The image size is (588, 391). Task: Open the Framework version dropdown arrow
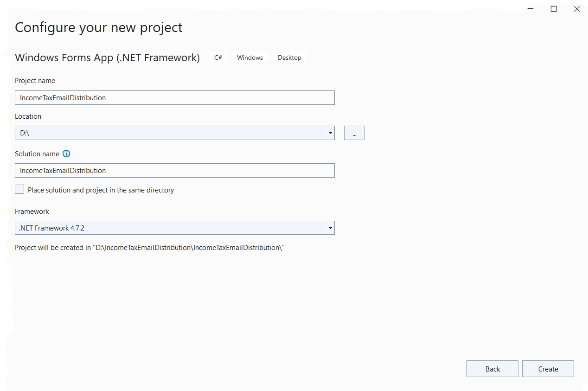click(330, 228)
